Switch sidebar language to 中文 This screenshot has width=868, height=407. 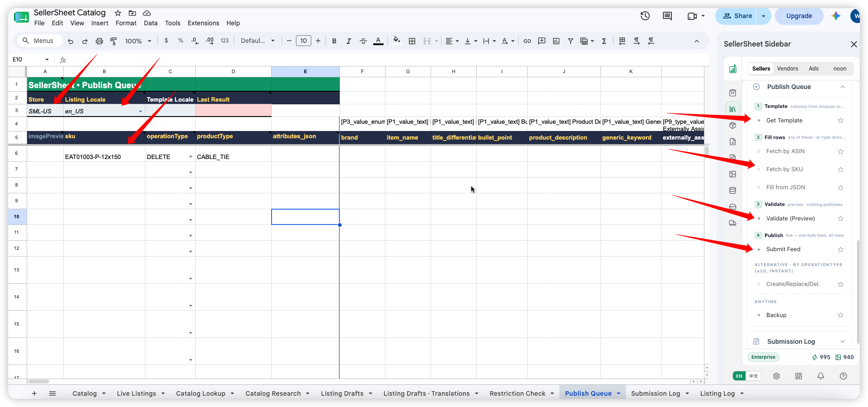tap(754, 376)
